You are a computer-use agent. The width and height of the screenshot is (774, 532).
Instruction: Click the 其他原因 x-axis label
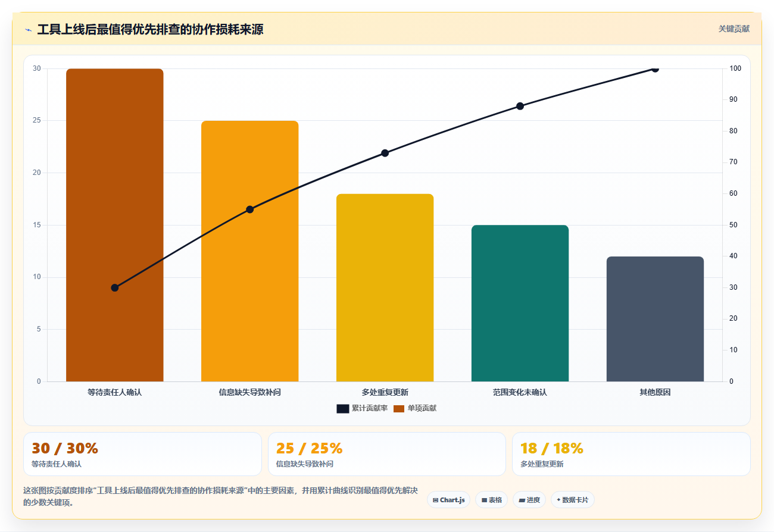coord(655,392)
